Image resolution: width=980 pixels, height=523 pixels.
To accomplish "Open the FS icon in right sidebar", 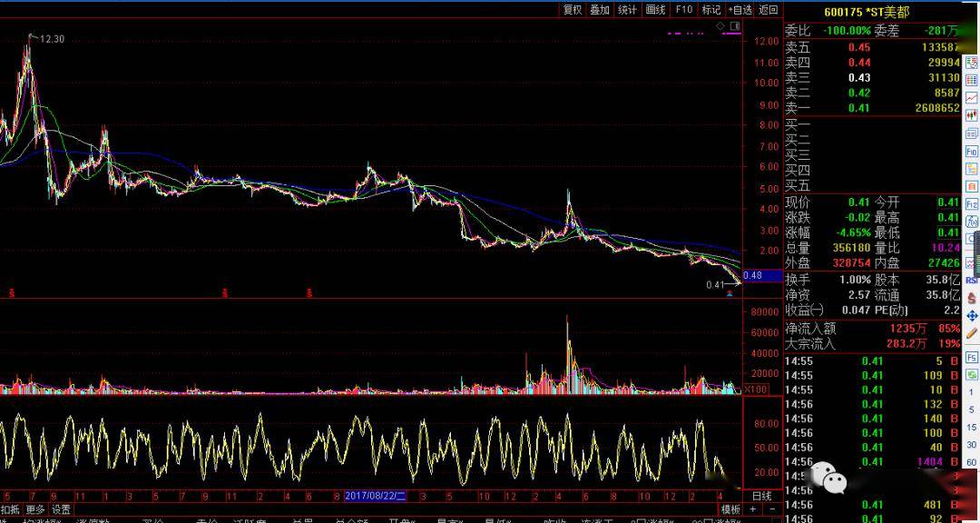I will pyautogui.click(x=972, y=358).
